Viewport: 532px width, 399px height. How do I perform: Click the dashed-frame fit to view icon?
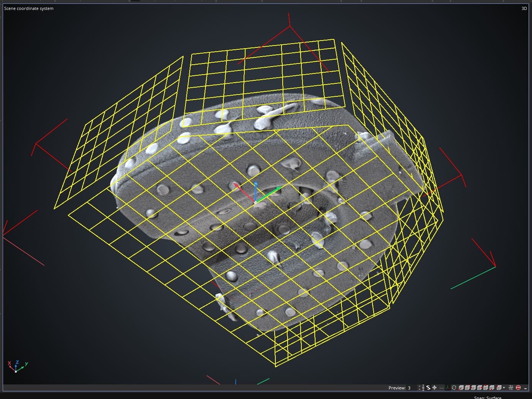coord(511,388)
